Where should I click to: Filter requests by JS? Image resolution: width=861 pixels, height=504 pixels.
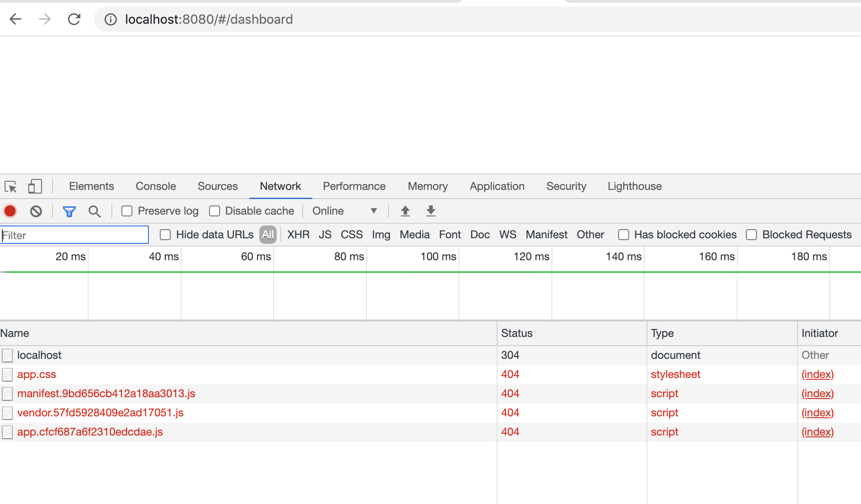[325, 235]
